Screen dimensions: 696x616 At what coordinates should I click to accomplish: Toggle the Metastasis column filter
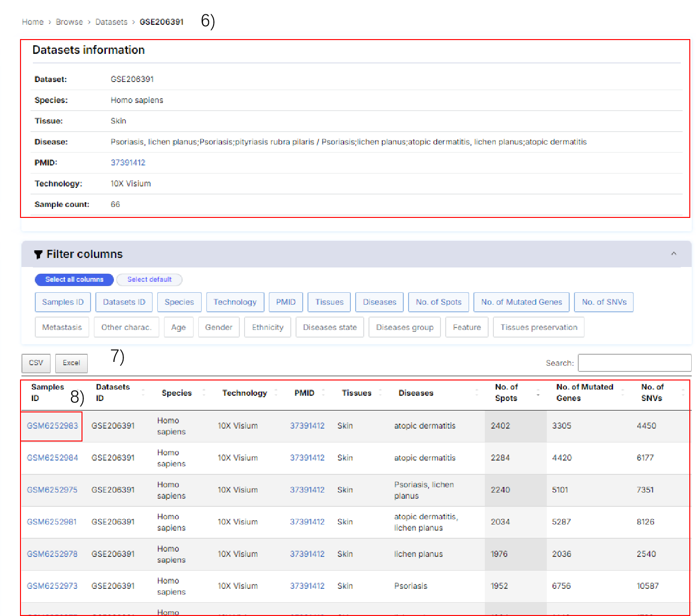(62, 328)
